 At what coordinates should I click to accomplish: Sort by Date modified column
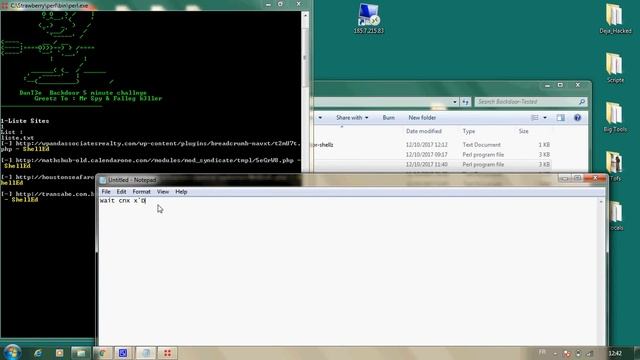(424, 131)
